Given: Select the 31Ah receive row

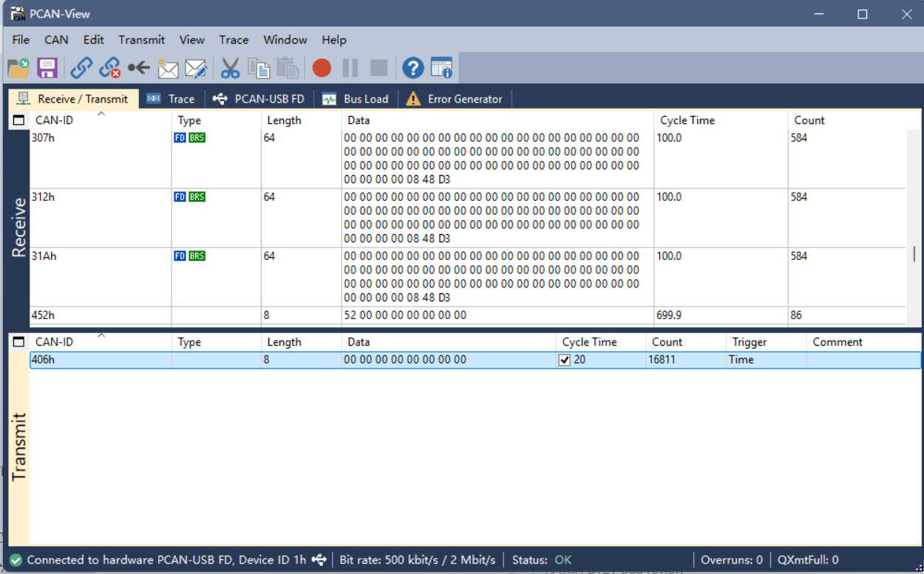Looking at the screenshot, I should (x=468, y=277).
